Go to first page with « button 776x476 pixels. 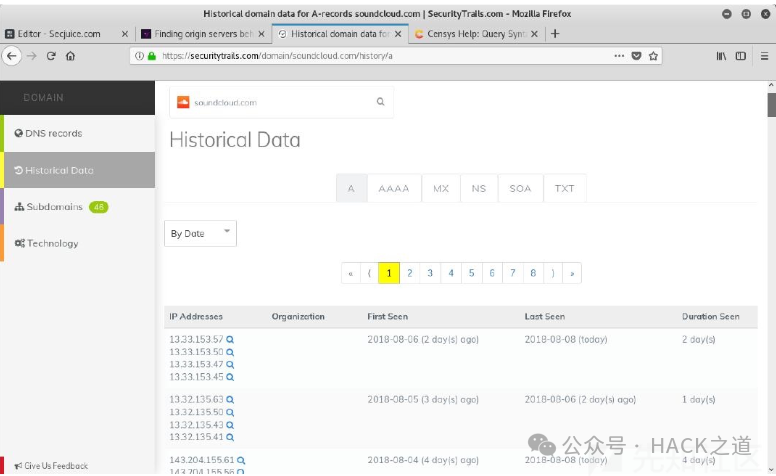click(350, 273)
